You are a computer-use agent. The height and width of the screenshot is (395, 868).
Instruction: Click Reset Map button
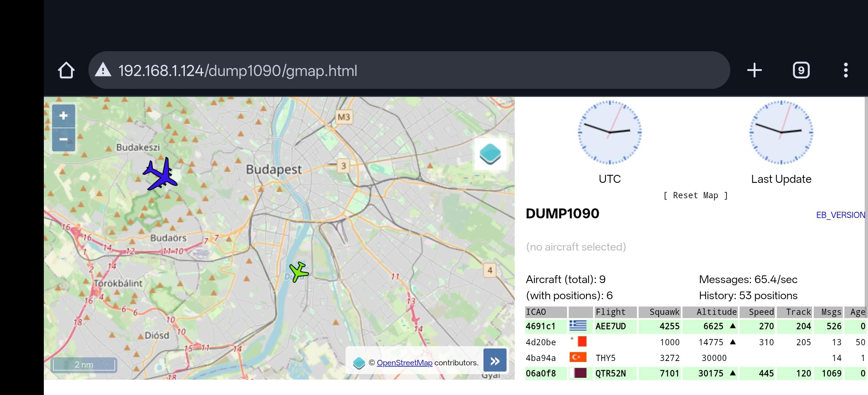[695, 195]
